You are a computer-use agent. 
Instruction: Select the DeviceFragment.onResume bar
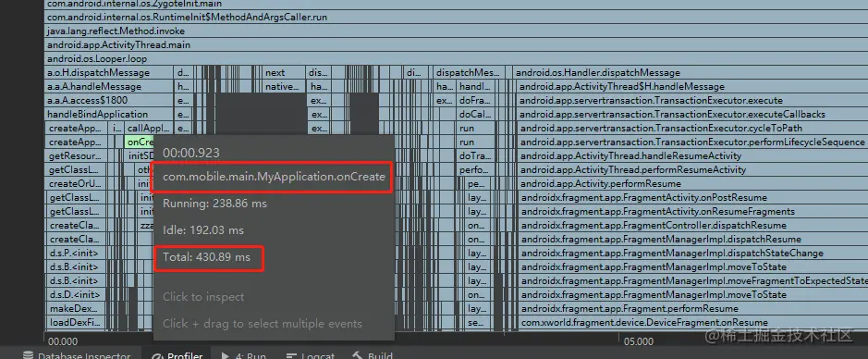click(693, 322)
